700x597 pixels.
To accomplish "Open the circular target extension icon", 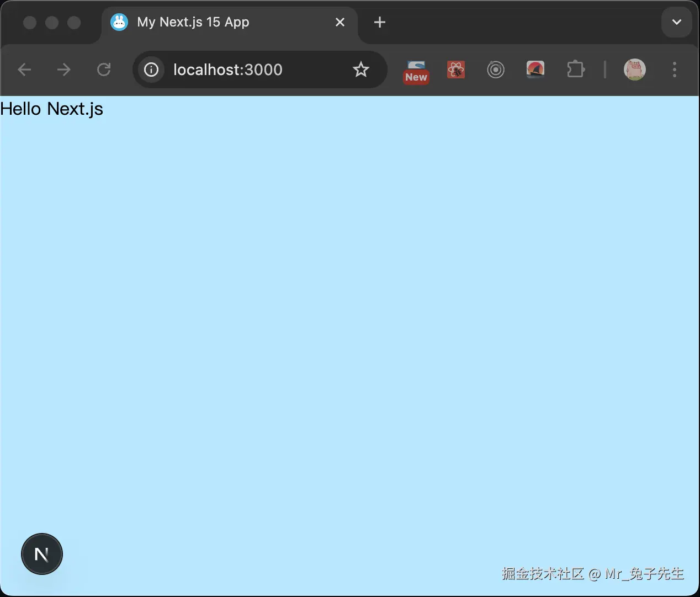I will tap(495, 70).
